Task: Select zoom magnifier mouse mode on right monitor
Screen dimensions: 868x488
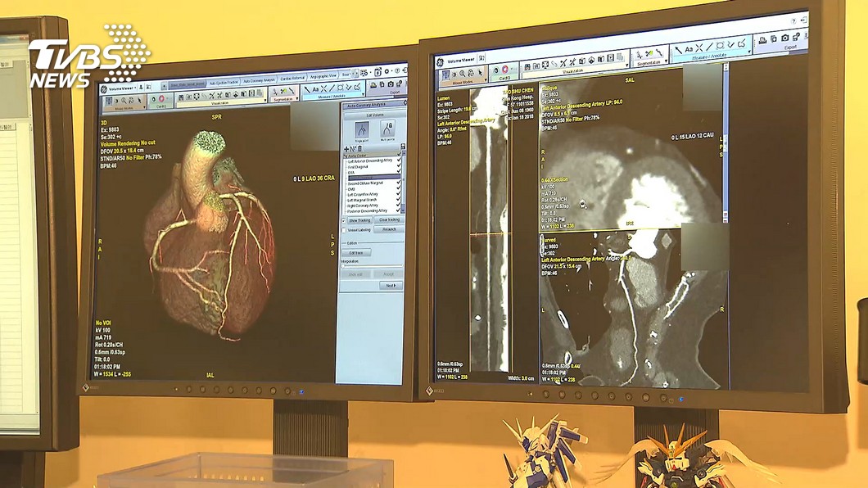Action: (462, 74)
